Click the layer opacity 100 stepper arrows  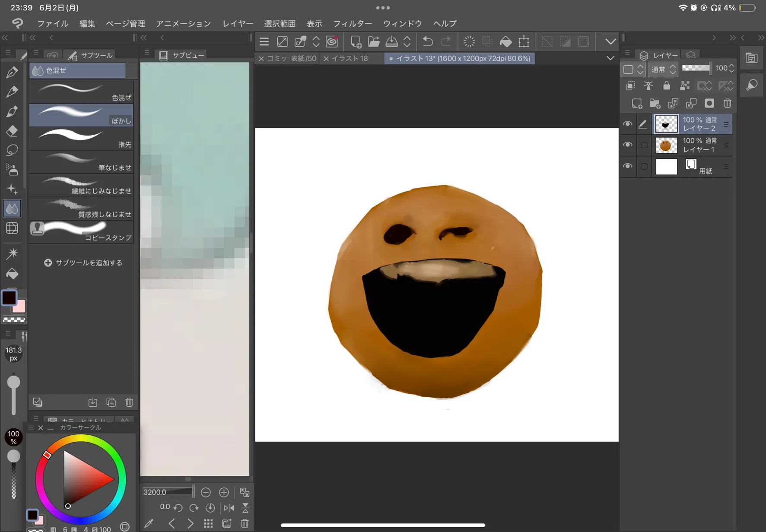click(x=731, y=68)
